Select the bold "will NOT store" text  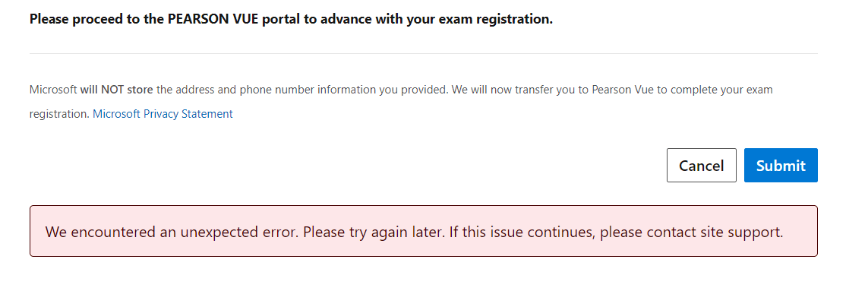tap(116, 89)
